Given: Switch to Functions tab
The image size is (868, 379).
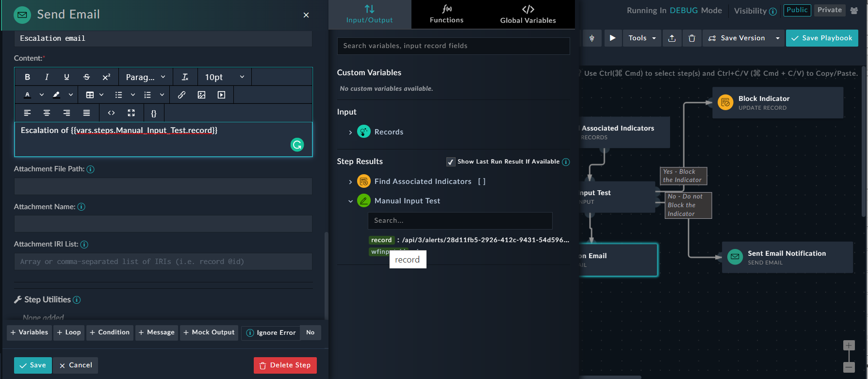Looking at the screenshot, I should [446, 14].
